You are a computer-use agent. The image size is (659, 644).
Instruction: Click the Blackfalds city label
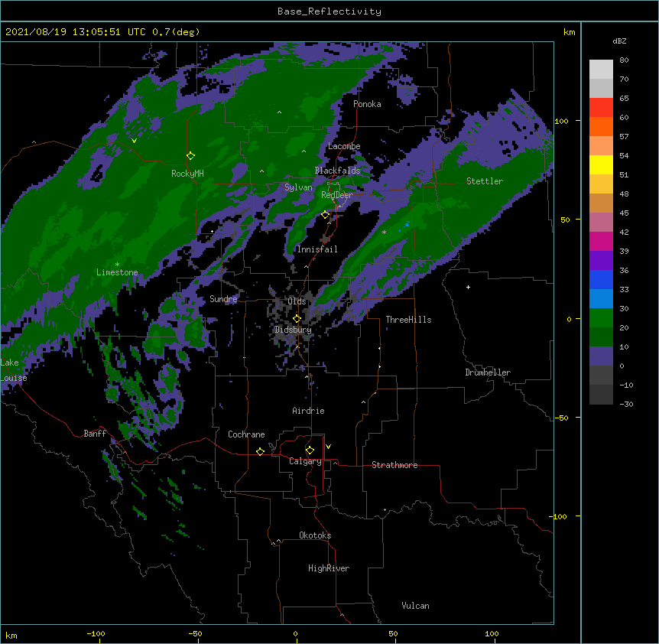337,171
